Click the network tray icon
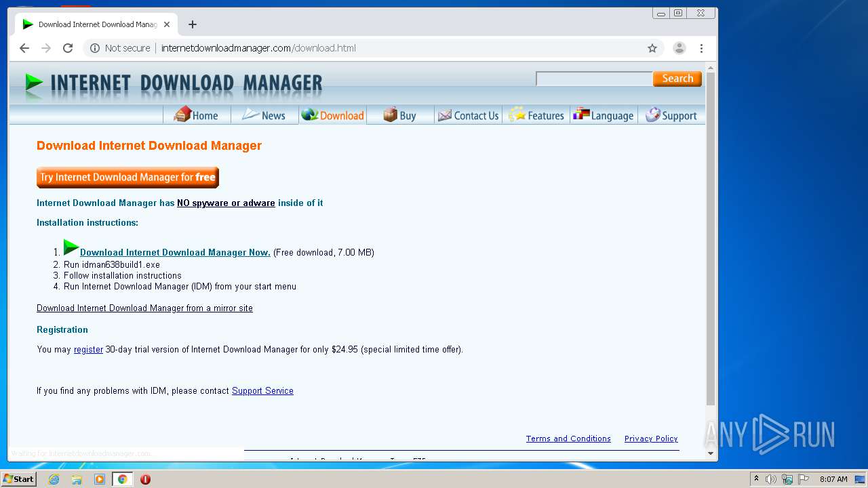This screenshot has width=868, height=488. (x=787, y=479)
